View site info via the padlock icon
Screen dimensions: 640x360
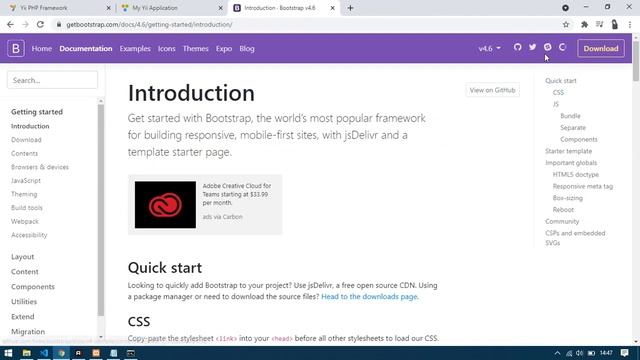pyautogui.click(x=59, y=24)
